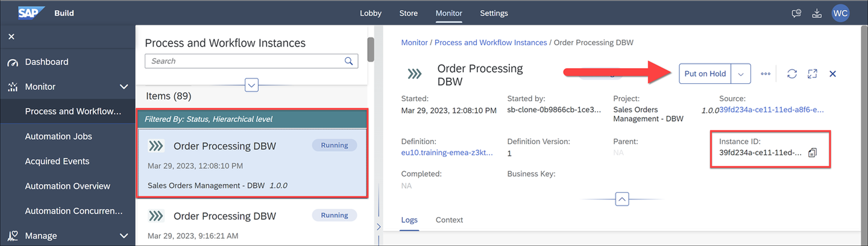Screen dimensions: 868x246
Task: Click the Dashboard gauge icon
Action: tap(13, 62)
